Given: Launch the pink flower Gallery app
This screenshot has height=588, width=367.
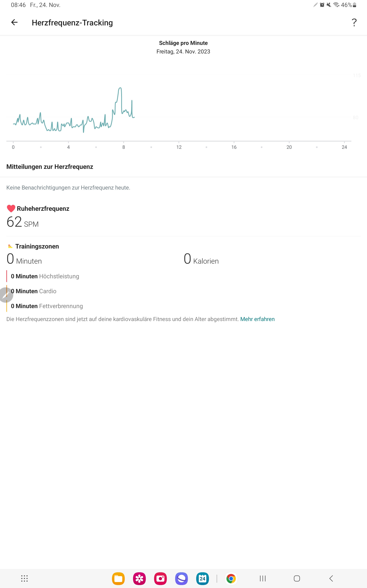Looking at the screenshot, I should coord(139,578).
